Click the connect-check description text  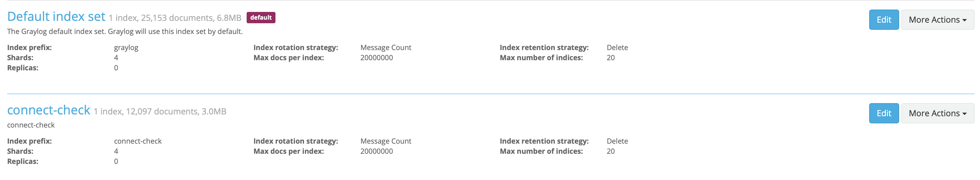[x=31, y=125]
